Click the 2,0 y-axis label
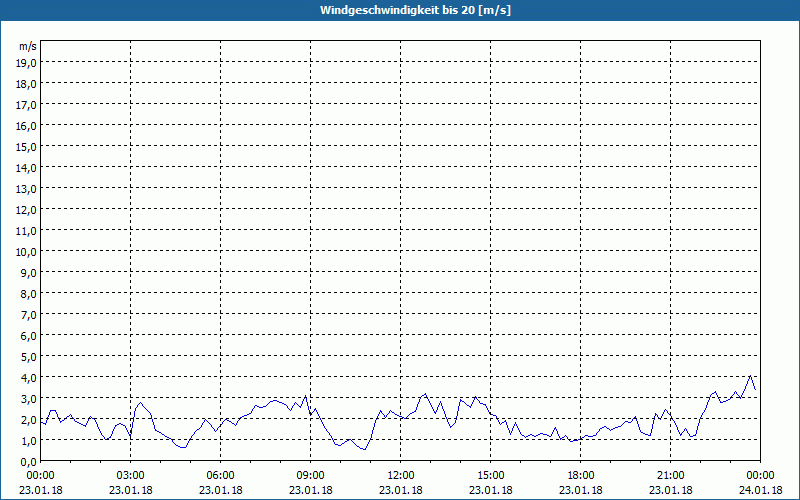800x500 pixels. [28, 420]
